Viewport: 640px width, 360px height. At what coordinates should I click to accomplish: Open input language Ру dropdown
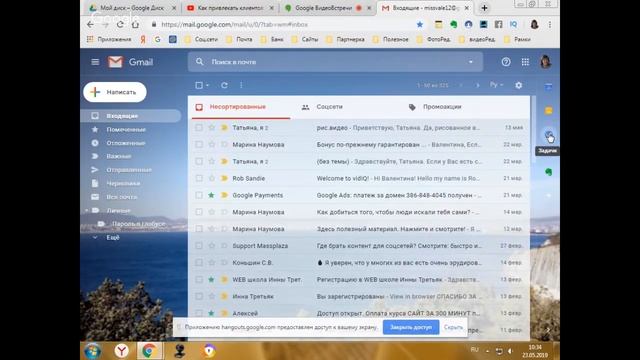496,85
